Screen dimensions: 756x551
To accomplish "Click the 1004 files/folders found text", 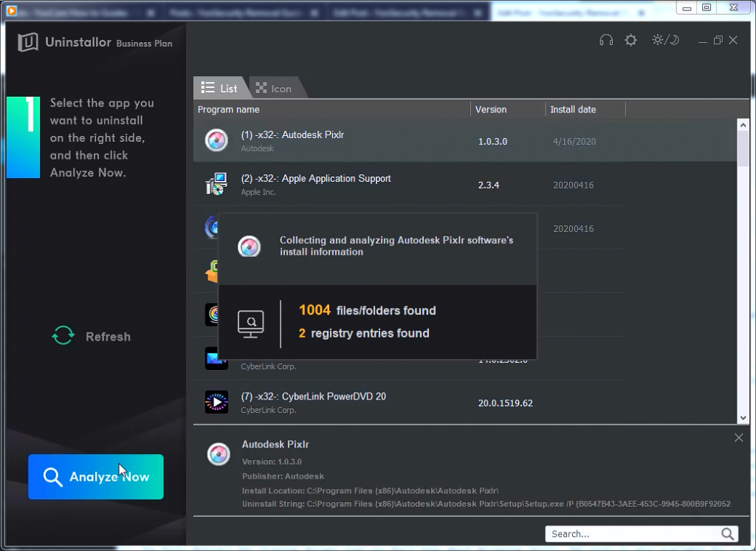I will pos(368,310).
